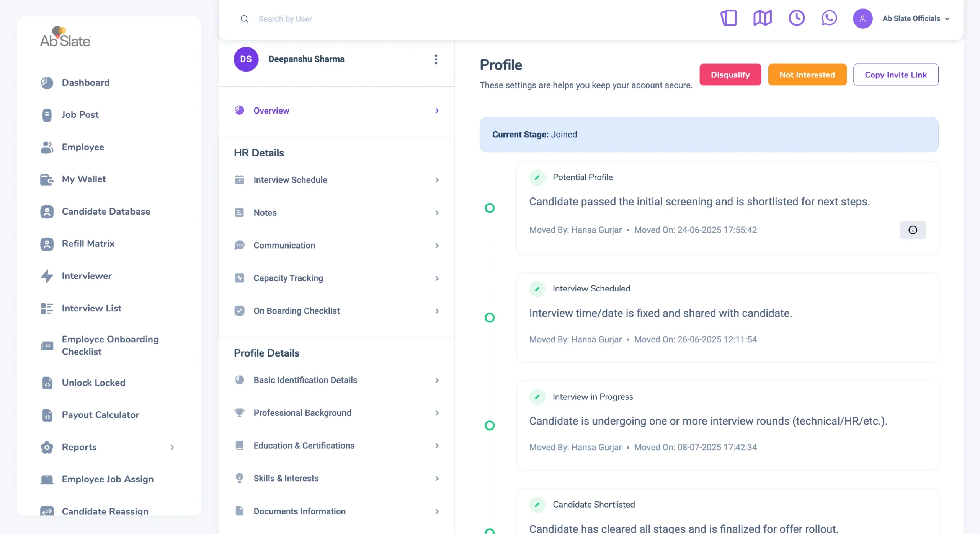Click the clock history icon
Screen dimensions: 980x534
pos(796,18)
